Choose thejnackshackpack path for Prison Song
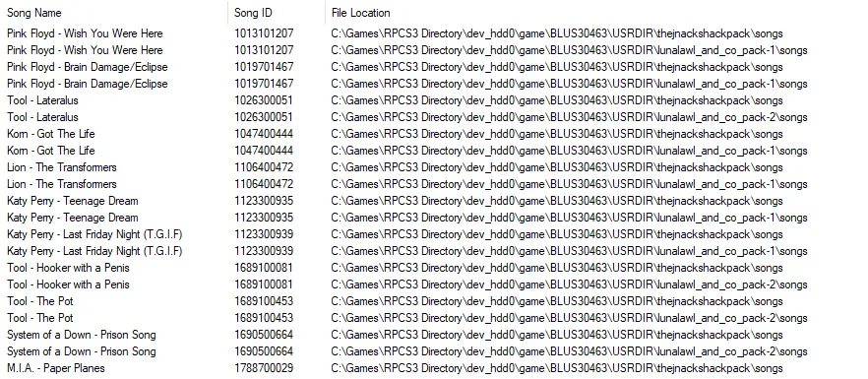The image size is (868, 379). (x=557, y=335)
